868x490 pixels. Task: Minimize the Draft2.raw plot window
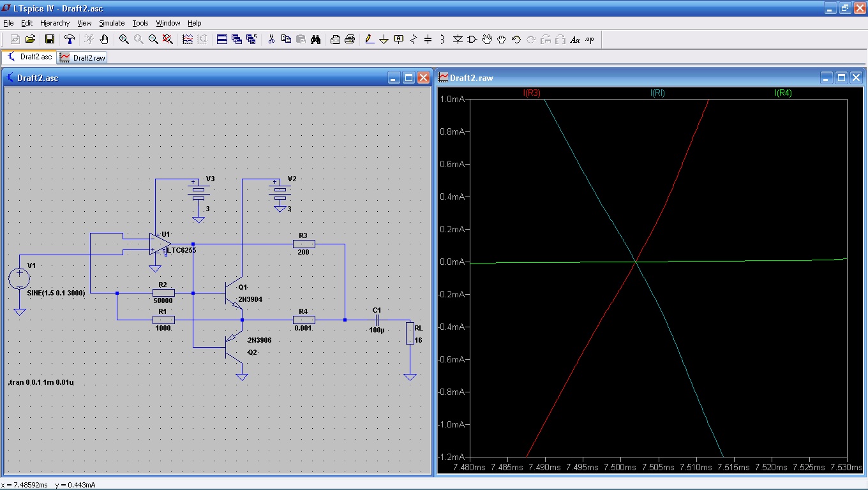pyautogui.click(x=827, y=78)
